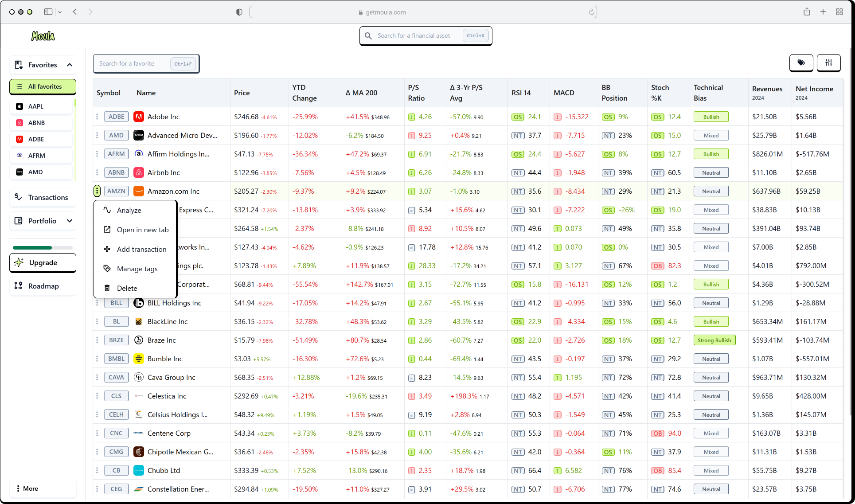Go back in browser history
855x504 pixels.
point(75,12)
